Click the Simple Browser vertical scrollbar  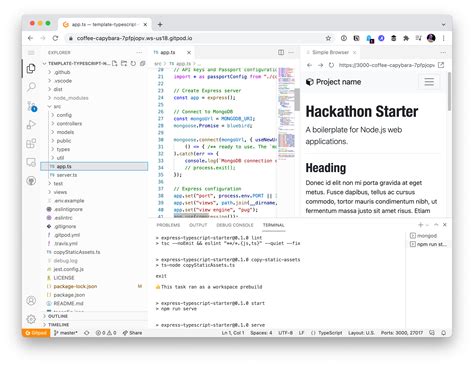(x=449, y=91)
